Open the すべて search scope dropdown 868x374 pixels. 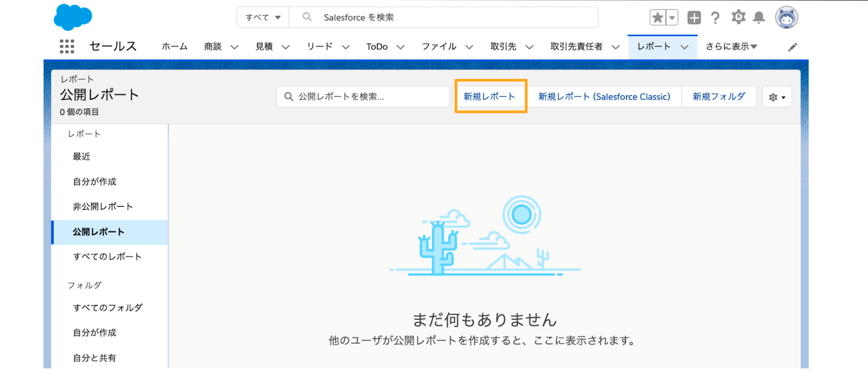(263, 17)
